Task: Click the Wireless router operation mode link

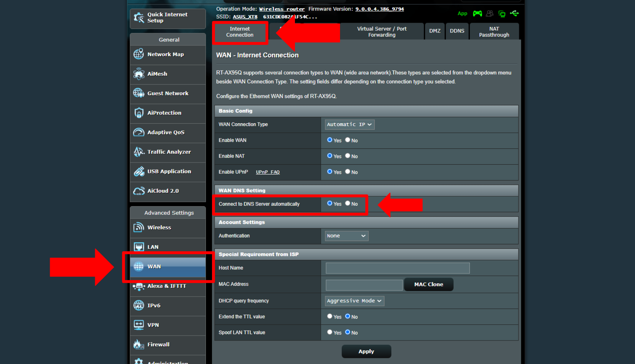Action: point(282,9)
